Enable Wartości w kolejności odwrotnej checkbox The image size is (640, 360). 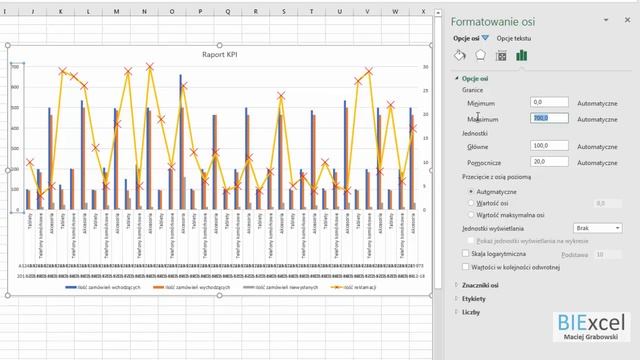tap(465, 267)
